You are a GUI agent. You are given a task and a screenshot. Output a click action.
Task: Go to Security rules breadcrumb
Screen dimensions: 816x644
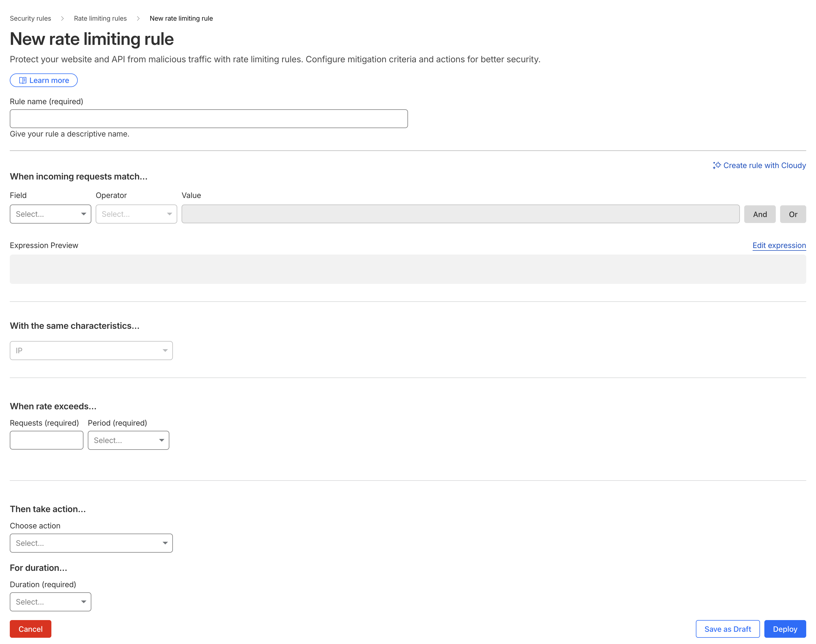[30, 18]
